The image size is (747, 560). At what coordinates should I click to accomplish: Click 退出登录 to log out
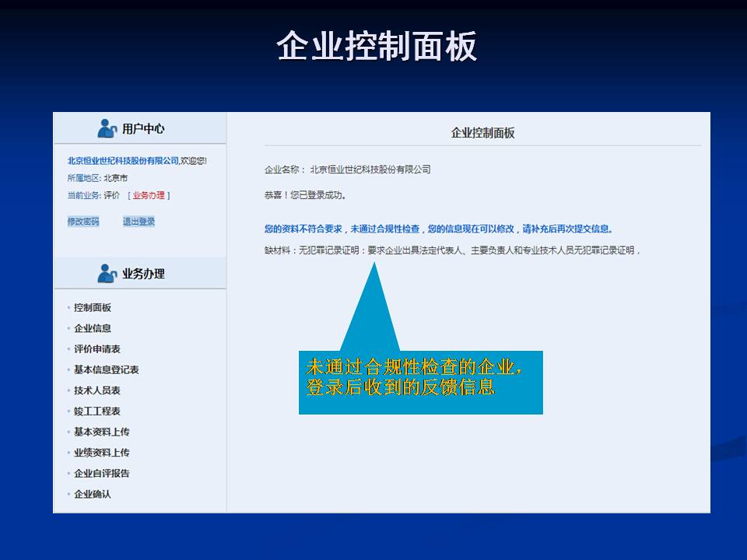coord(139,222)
